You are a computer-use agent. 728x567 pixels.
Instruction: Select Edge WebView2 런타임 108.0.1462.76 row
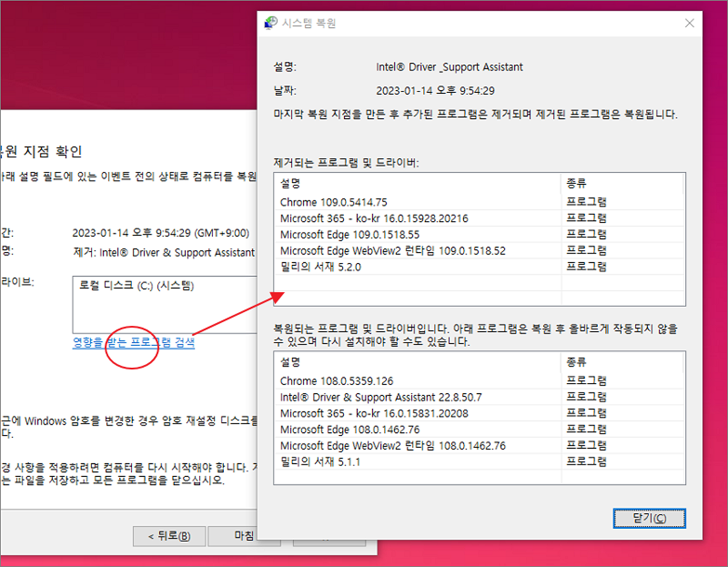480,446
